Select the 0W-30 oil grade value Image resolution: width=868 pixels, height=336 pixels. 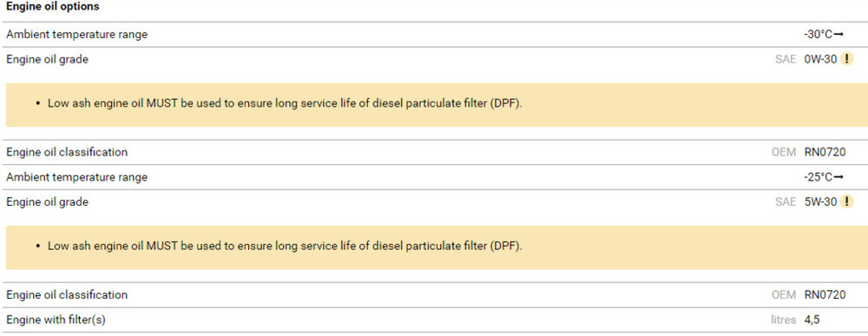click(x=820, y=60)
